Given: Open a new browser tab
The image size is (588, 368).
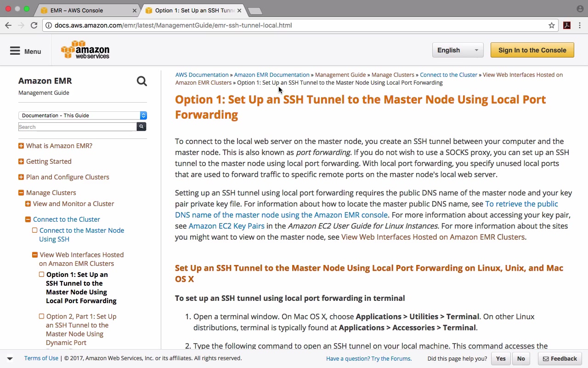Looking at the screenshot, I should click(x=255, y=11).
